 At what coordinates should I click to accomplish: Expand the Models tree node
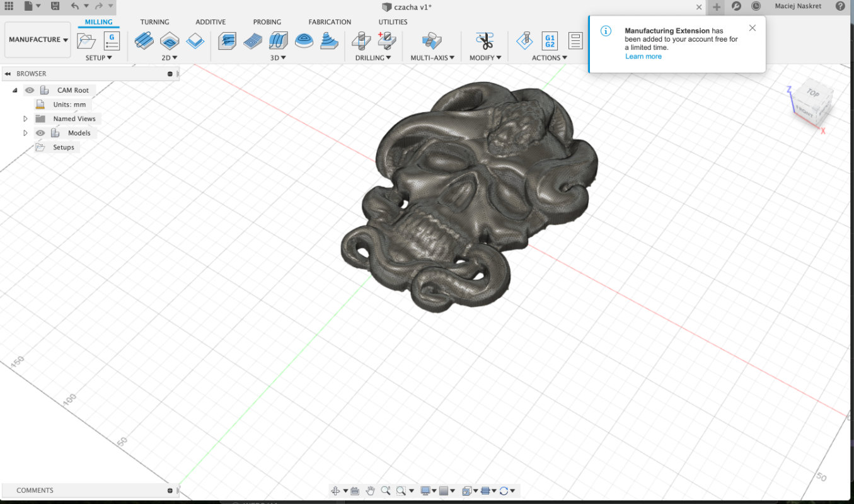(x=25, y=133)
